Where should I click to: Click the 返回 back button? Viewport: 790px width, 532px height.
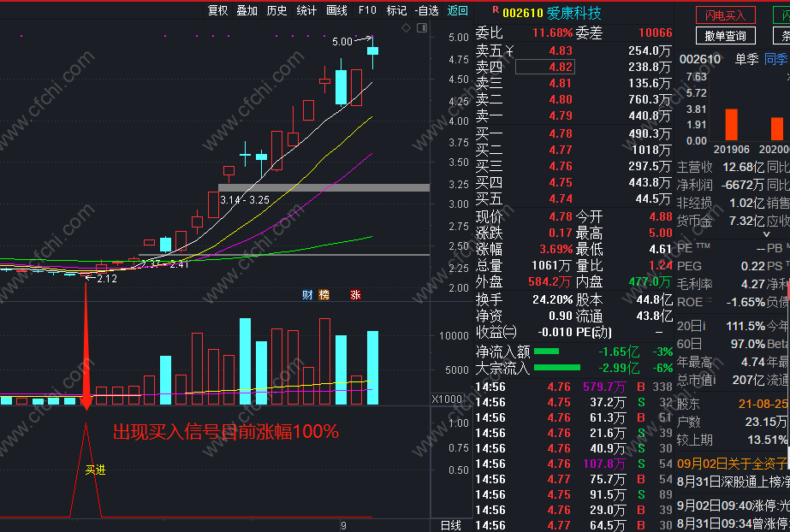tap(457, 10)
